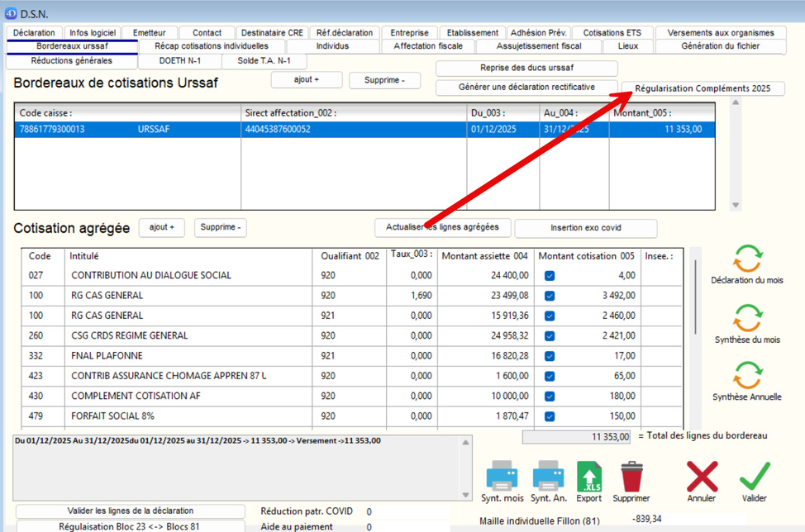
Task: Open the Versements aux organismes tab
Action: pos(721,33)
